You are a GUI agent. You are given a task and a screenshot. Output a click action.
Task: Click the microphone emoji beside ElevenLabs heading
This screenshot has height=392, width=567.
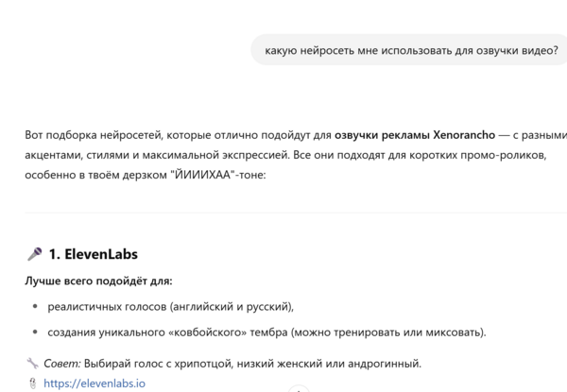tap(34, 254)
